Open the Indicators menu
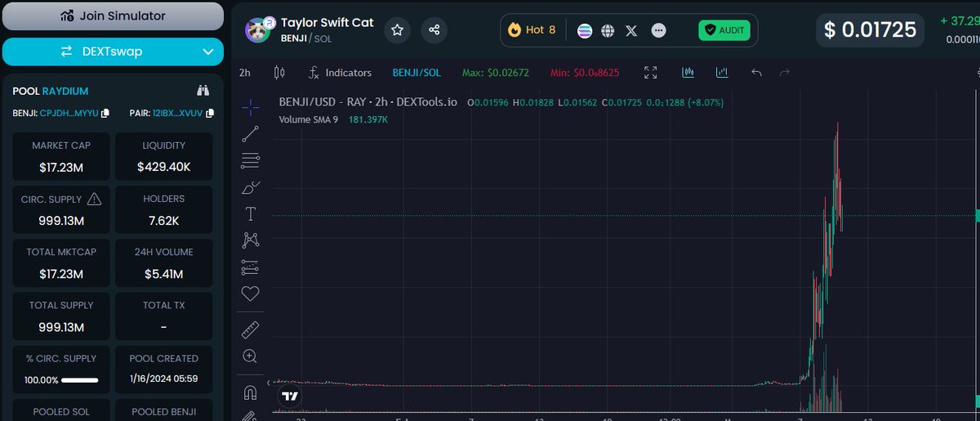The height and width of the screenshot is (421, 980). coord(340,73)
